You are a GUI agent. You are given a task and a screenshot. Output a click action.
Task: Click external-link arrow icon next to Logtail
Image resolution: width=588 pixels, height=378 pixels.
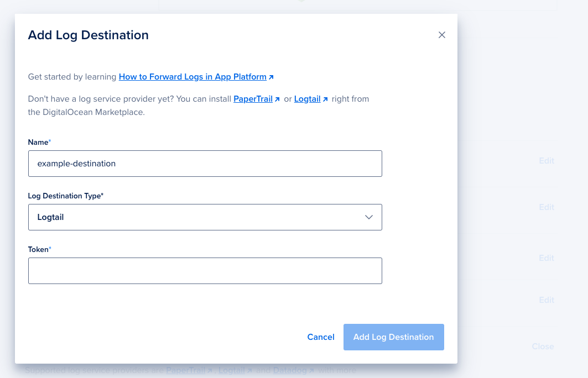pyautogui.click(x=325, y=99)
